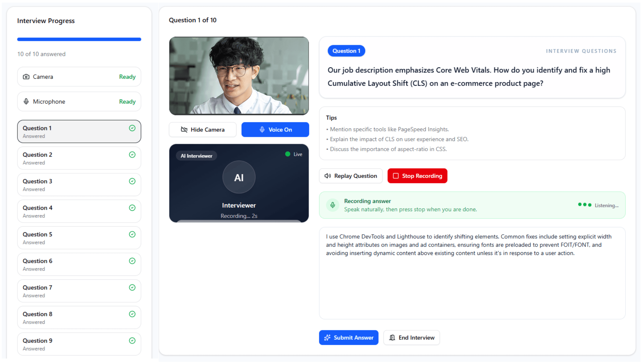The height and width of the screenshot is (362, 644).
Task: Hide the camera feed
Action: tap(202, 130)
